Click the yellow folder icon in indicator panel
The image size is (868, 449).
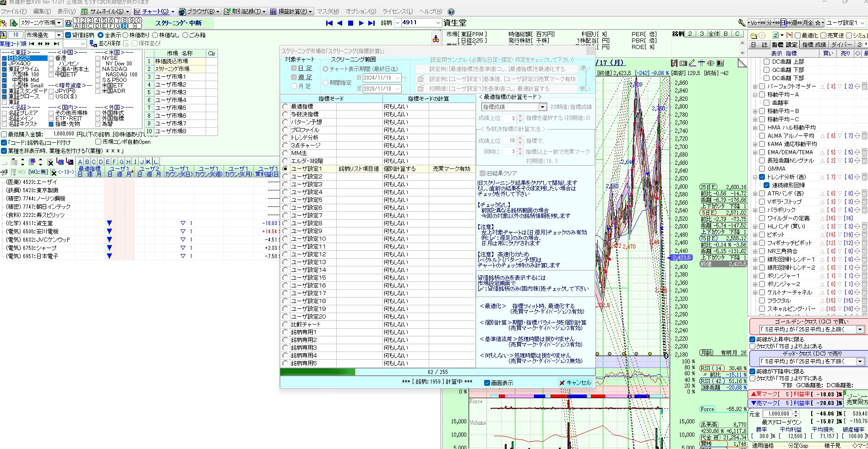point(753,35)
